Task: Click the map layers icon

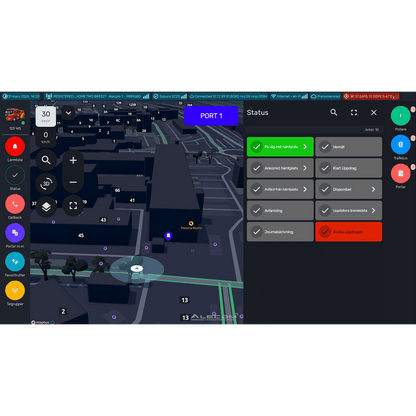Action: pos(46,207)
